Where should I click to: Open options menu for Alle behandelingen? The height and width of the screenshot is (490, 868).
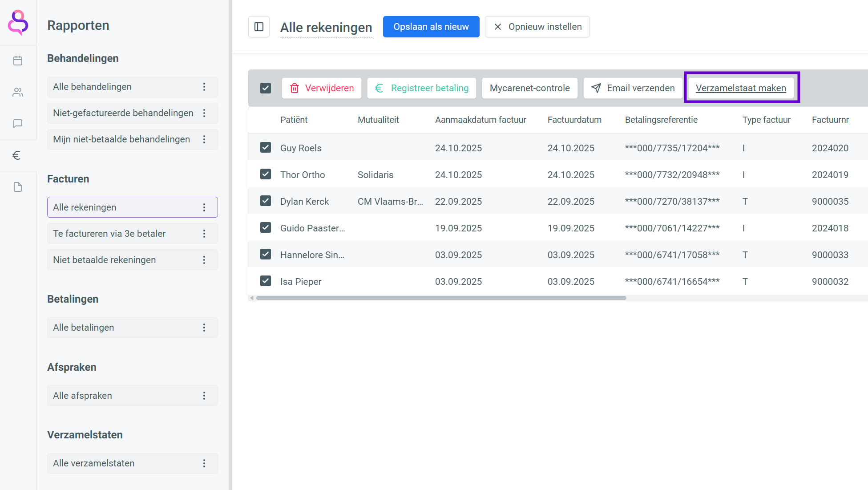tap(204, 87)
